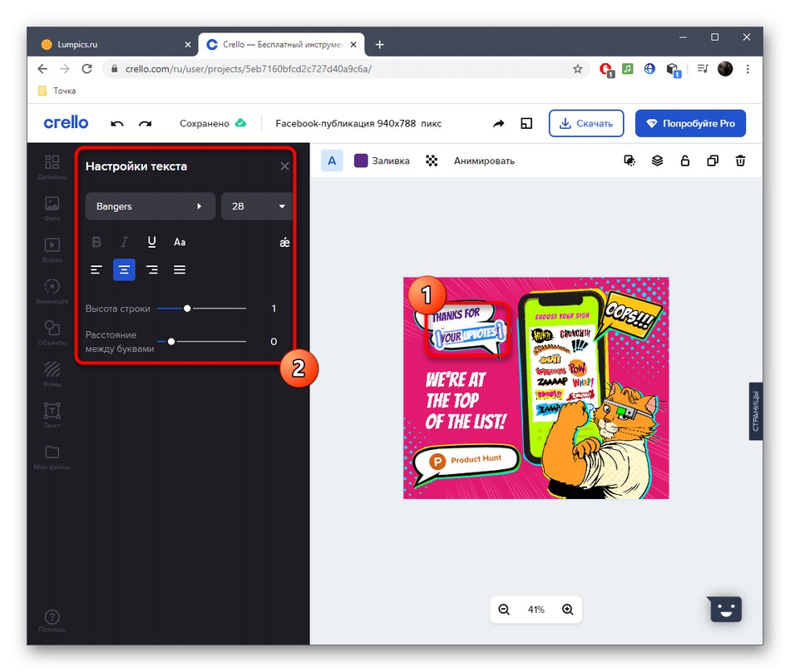The height and width of the screenshot is (672, 790).
Task: Open special characters æ icon
Action: click(284, 242)
